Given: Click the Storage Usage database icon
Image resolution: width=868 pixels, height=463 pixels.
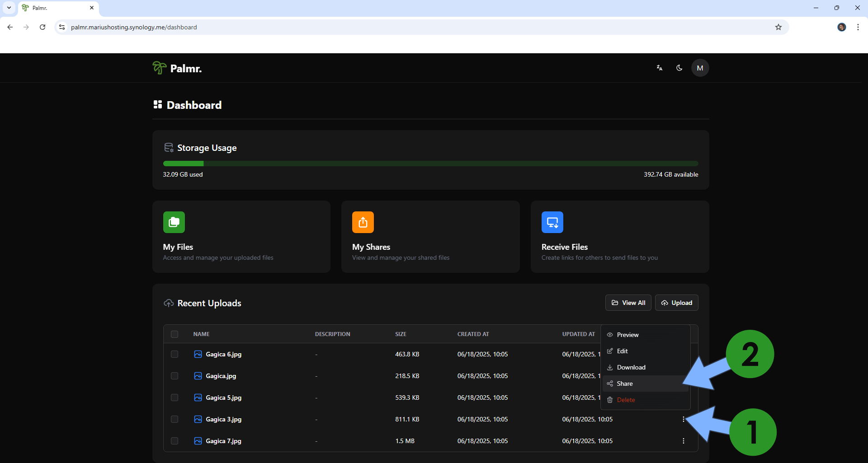Looking at the screenshot, I should point(169,148).
